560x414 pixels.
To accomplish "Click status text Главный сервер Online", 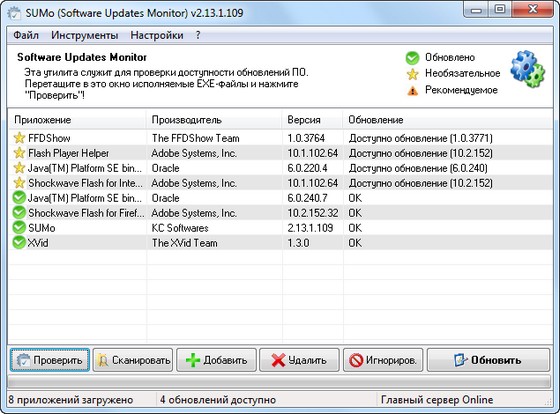I will (x=437, y=400).
